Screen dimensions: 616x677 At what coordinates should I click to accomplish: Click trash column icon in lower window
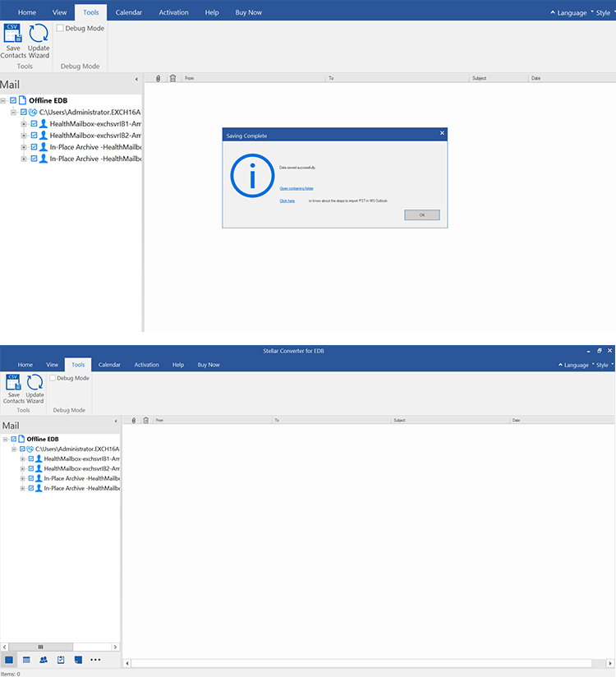point(146,420)
